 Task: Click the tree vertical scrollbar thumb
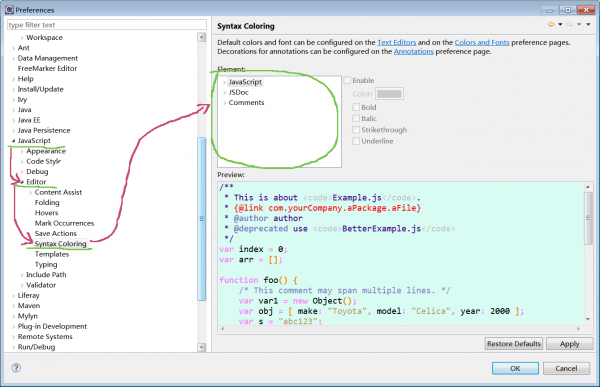(x=202, y=219)
